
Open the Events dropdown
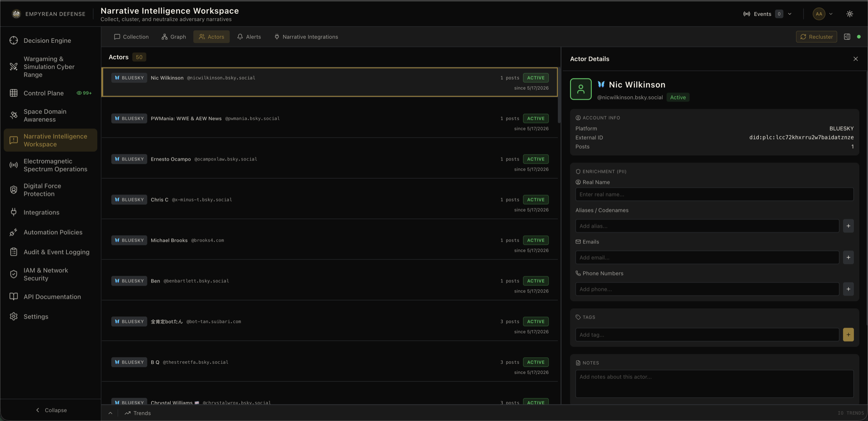point(768,14)
